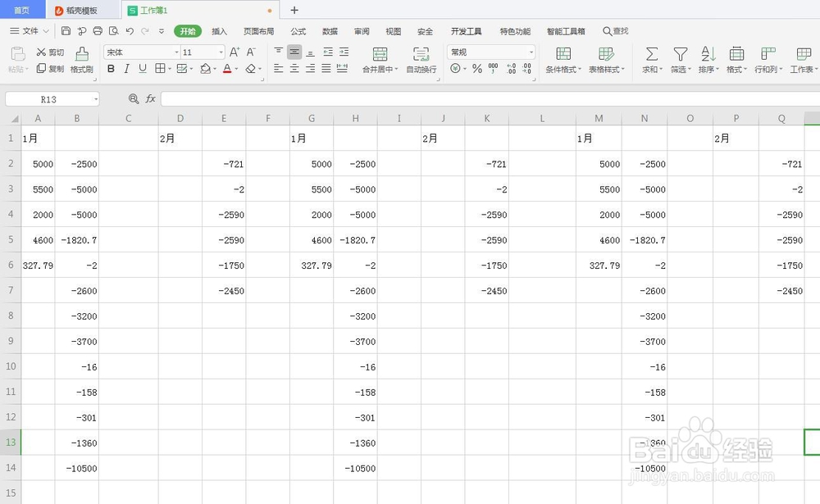
Task: Open the font name dropdown (宋体)
Action: (x=176, y=52)
